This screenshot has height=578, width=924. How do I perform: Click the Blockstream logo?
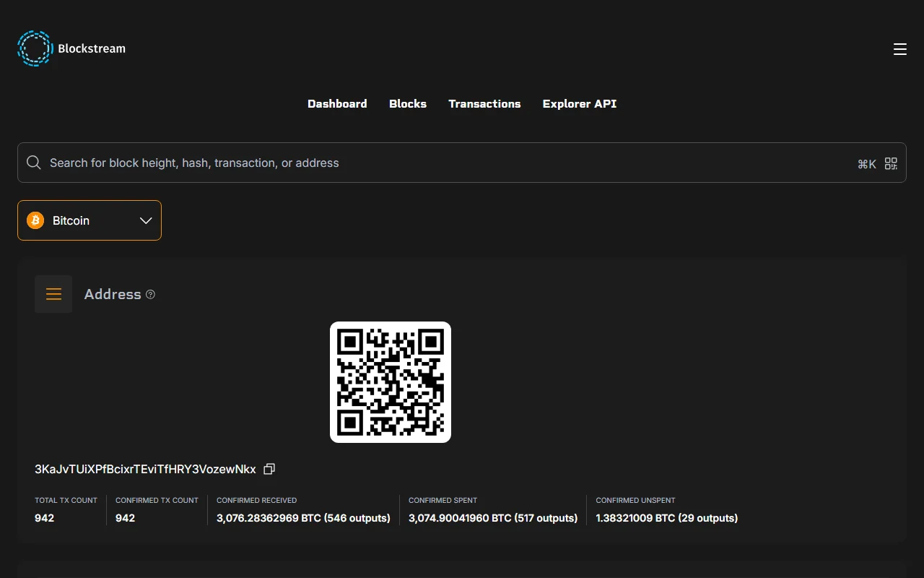point(71,48)
